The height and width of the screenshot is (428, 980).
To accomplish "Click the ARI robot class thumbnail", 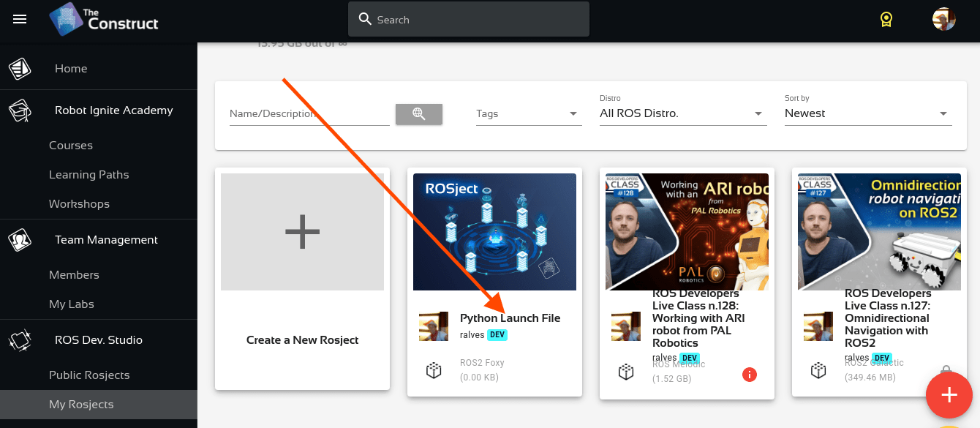I will click(687, 232).
